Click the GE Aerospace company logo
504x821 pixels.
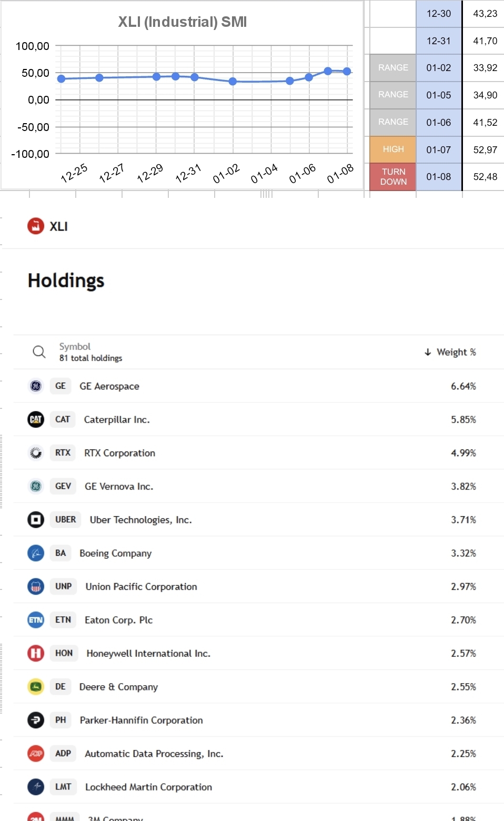36,386
